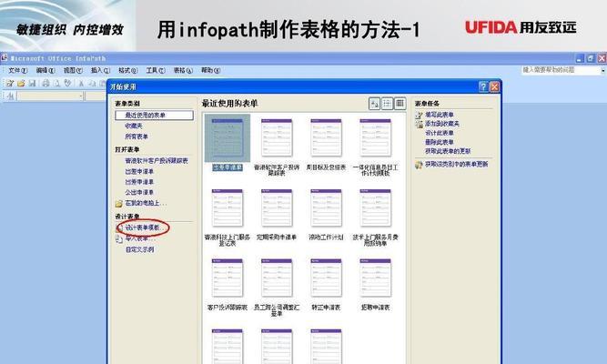
Task: Open 睿浪软件客户投诉跟踪表 from open-form list
Action: click(x=157, y=161)
